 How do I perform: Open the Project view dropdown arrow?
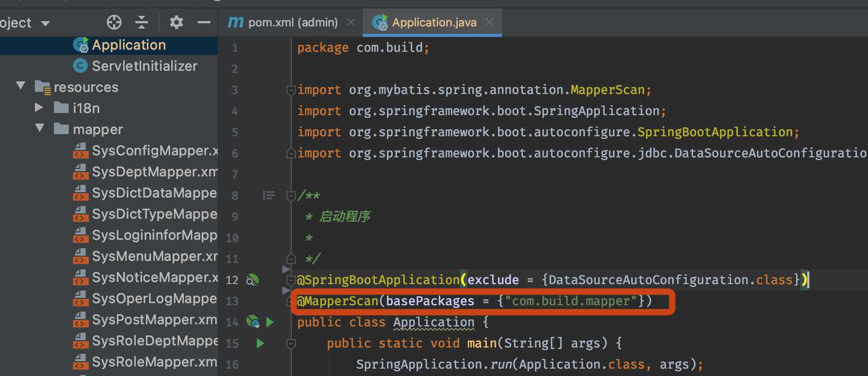[45, 23]
